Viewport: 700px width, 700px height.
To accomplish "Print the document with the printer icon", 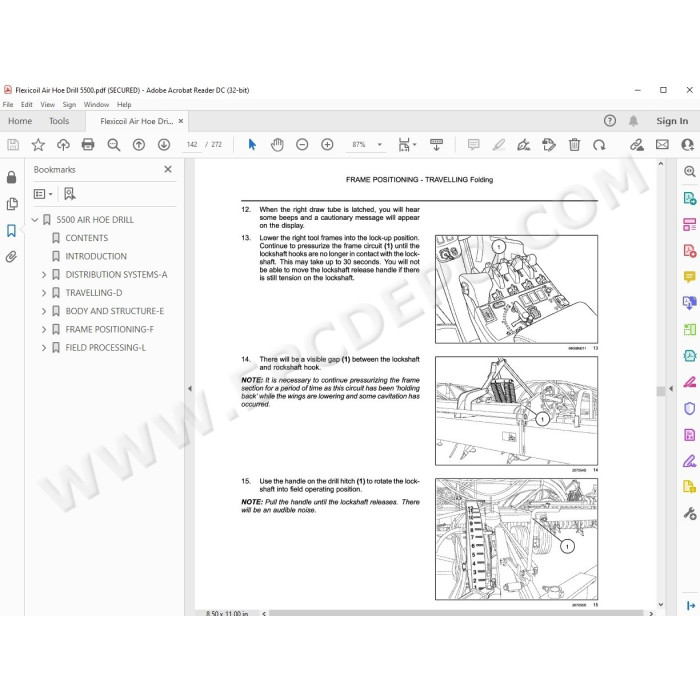I will click(x=88, y=145).
